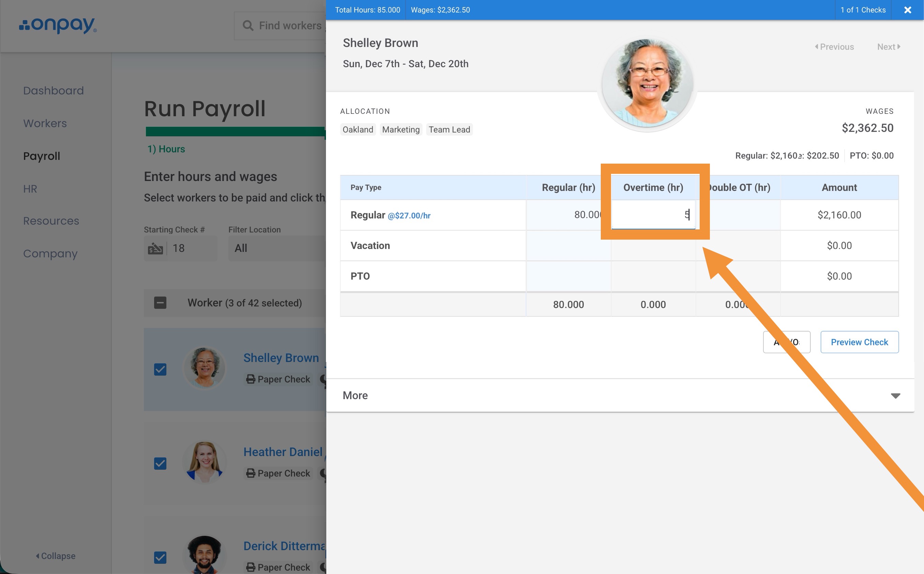Close the pay detail panel with X
Image resolution: width=924 pixels, height=574 pixels.
(907, 10)
